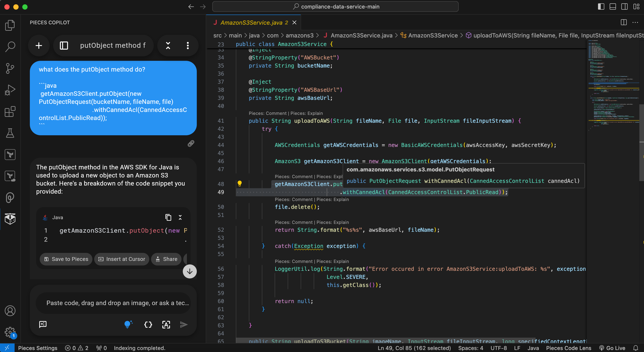Click the Insert at Cursor button
Viewport: 644px width, 352px height.
(x=121, y=259)
